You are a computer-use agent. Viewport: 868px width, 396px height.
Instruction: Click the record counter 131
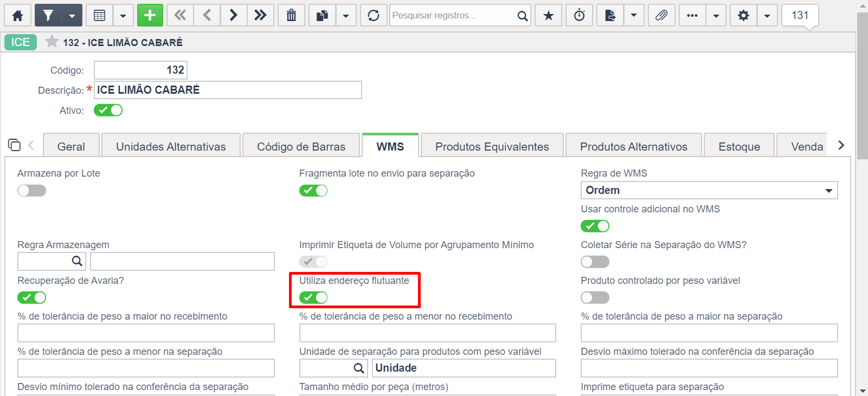[800, 15]
